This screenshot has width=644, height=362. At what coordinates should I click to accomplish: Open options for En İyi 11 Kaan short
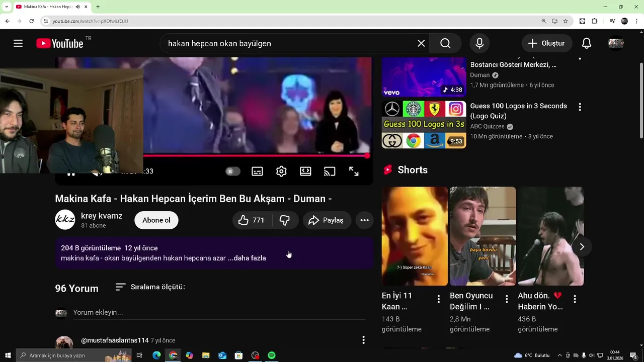click(438, 299)
